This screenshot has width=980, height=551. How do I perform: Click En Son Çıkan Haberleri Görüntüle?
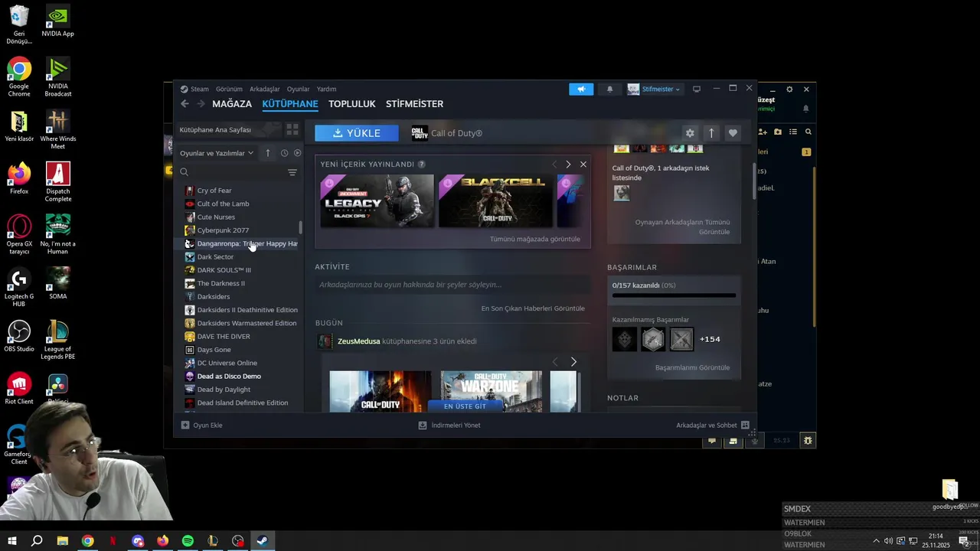[x=533, y=308]
